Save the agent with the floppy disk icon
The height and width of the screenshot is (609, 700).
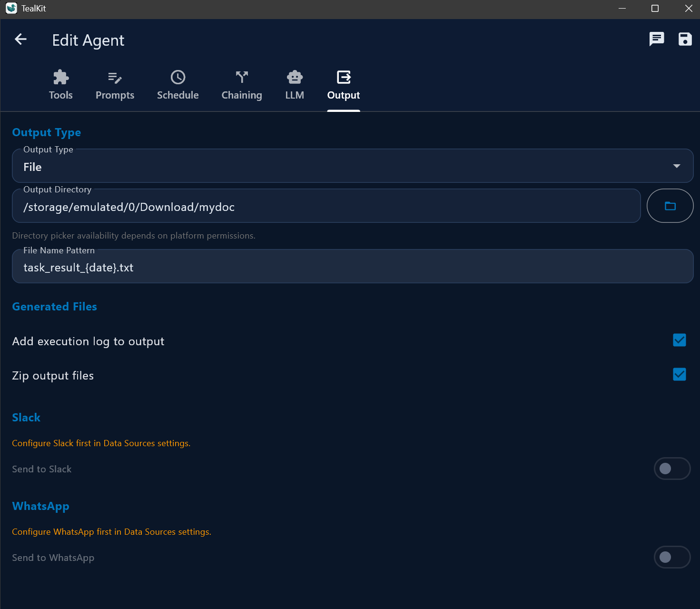click(x=685, y=39)
